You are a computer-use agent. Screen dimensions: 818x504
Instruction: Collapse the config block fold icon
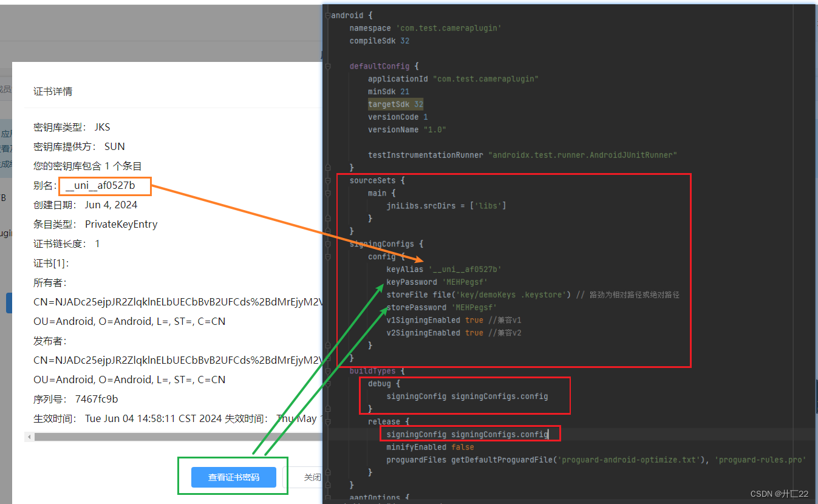pyautogui.click(x=328, y=256)
